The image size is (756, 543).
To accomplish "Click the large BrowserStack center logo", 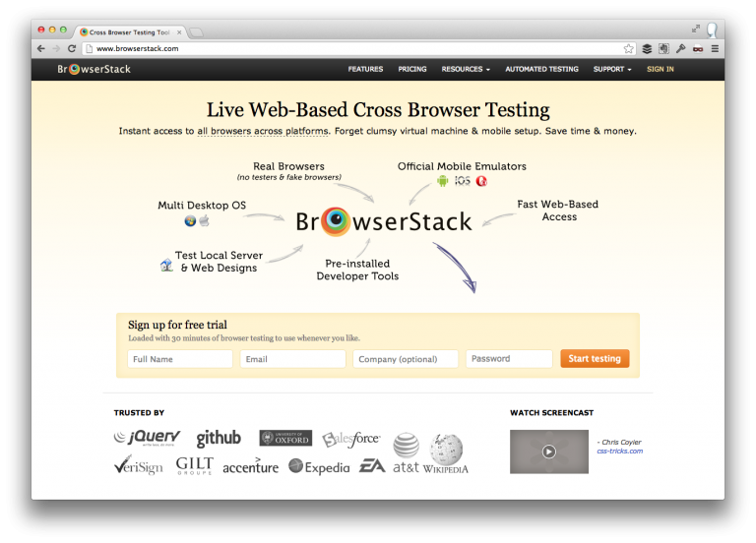I will click(384, 221).
